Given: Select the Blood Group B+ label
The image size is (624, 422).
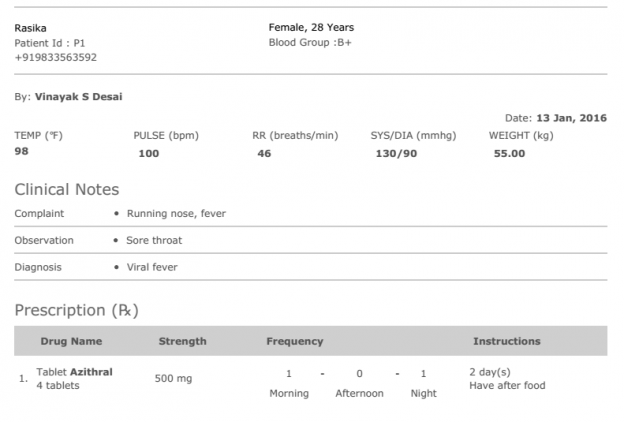Looking at the screenshot, I should pyautogui.click(x=310, y=43).
